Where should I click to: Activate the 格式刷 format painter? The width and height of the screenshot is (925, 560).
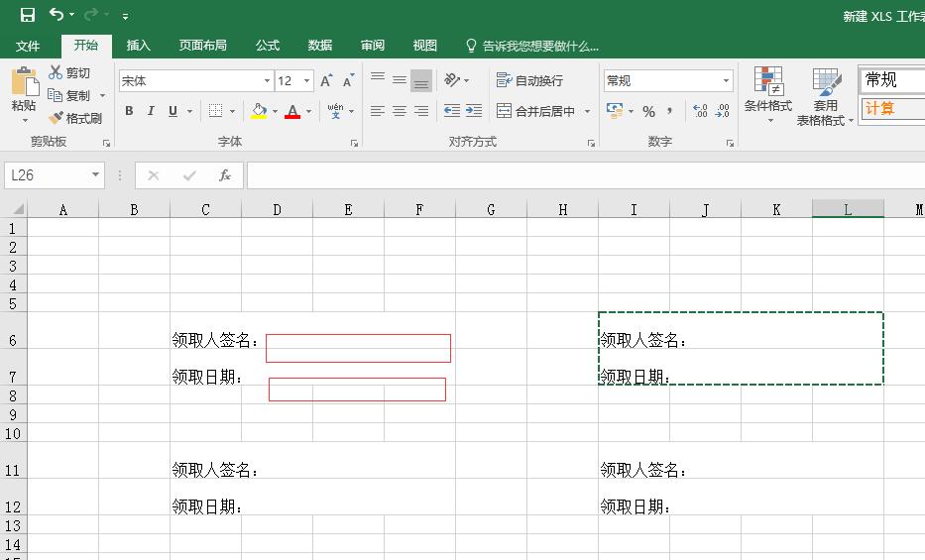coord(75,119)
